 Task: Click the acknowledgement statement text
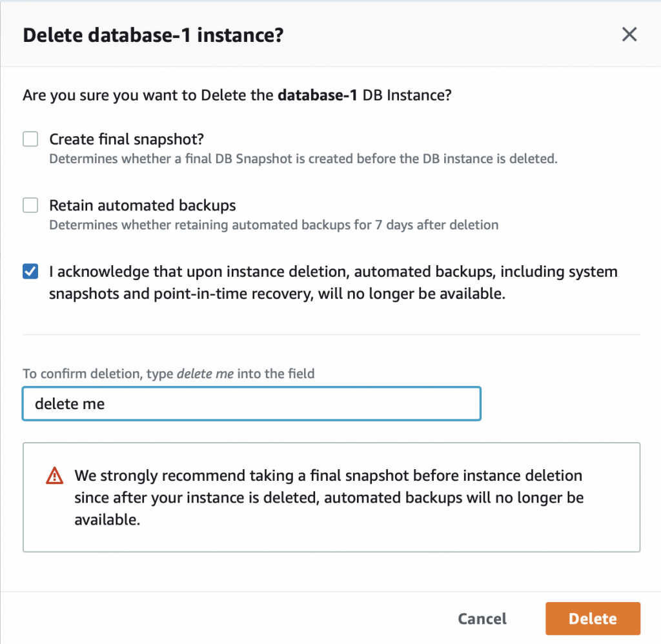point(333,283)
